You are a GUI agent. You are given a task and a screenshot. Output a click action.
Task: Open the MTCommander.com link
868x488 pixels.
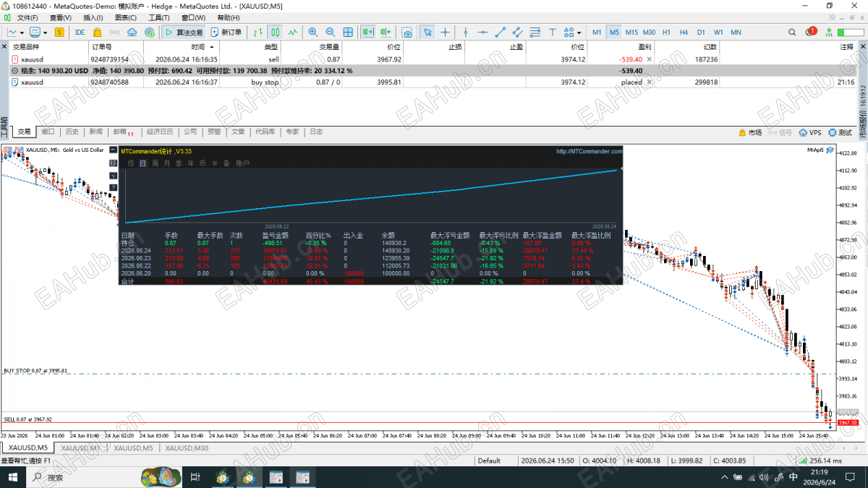(589, 152)
